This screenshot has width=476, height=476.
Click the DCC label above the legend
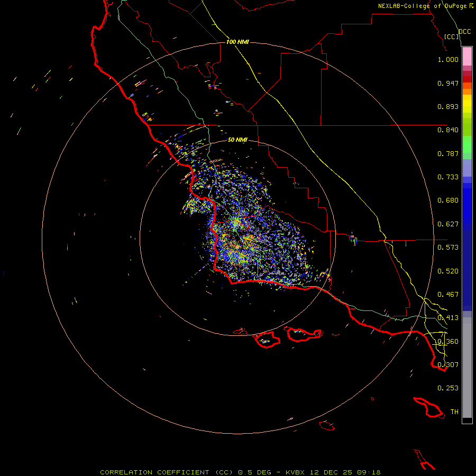[x=464, y=32]
